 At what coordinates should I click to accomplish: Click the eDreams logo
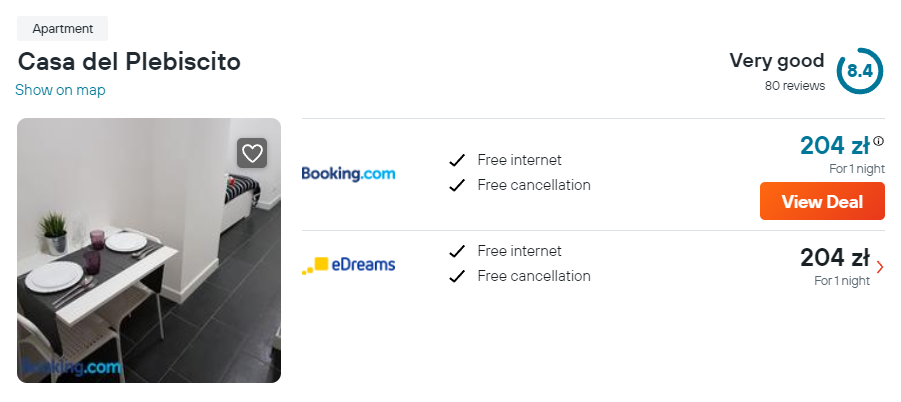click(x=348, y=265)
